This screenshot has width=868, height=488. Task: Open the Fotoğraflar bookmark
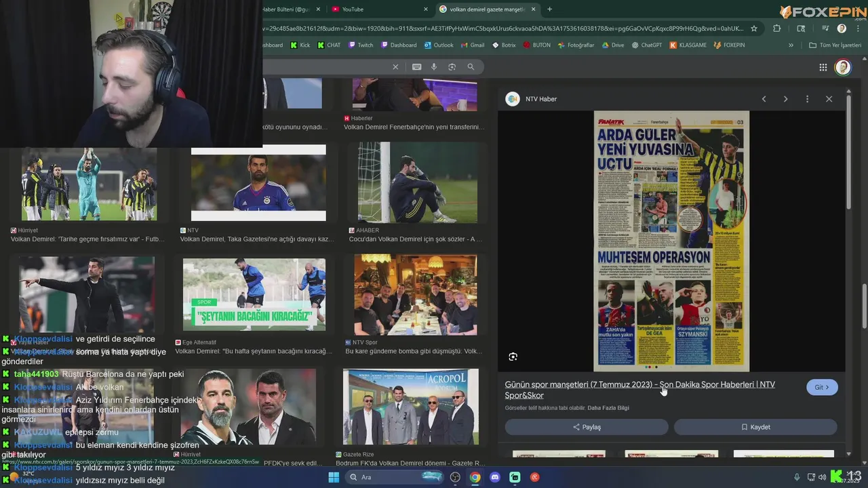click(x=576, y=45)
